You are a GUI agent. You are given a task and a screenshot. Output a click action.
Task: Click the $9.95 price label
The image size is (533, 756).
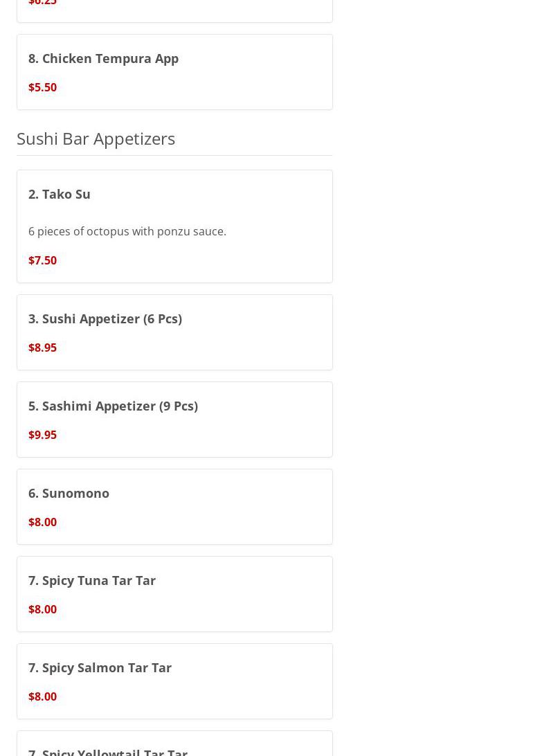(42, 435)
